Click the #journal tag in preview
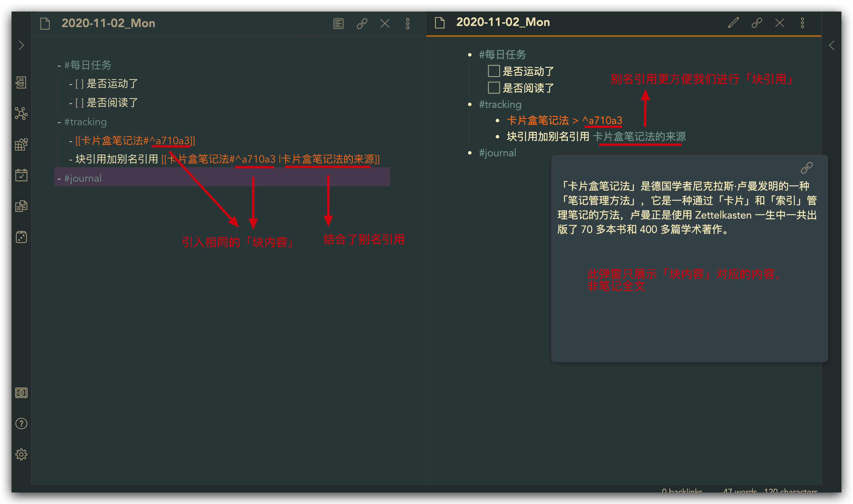The image size is (853, 504). (497, 153)
